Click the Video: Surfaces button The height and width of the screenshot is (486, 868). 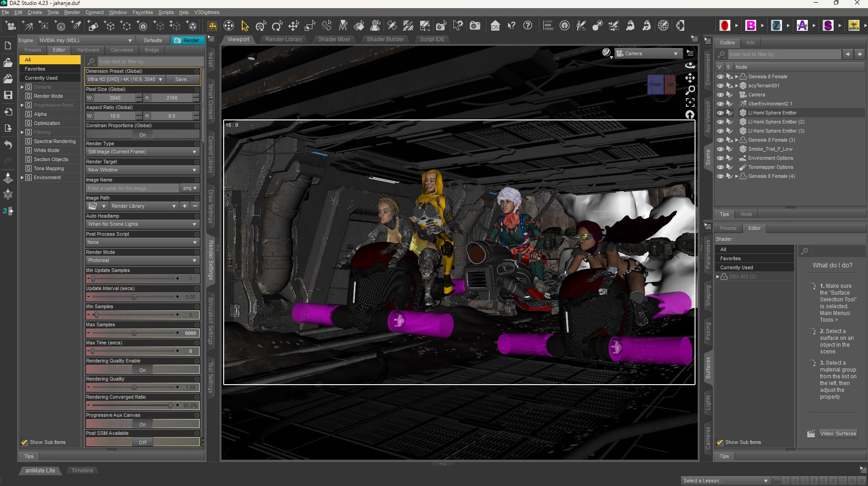click(x=838, y=434)
